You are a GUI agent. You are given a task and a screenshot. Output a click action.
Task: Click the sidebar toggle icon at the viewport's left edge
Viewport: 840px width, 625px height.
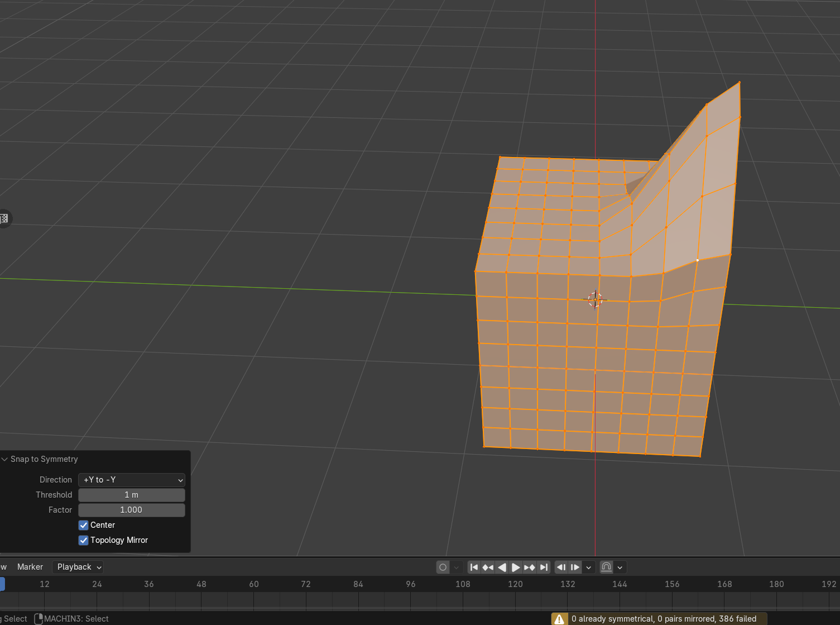point(4,218)
